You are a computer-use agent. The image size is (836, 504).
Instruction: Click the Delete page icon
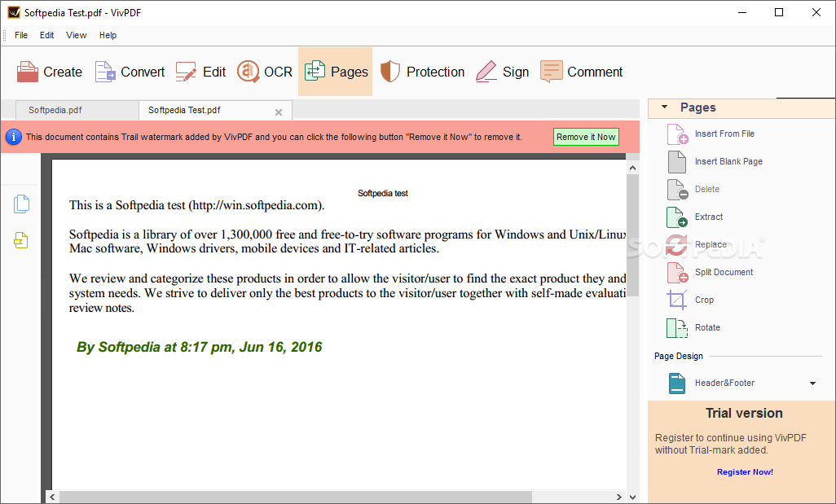[677, 189]
